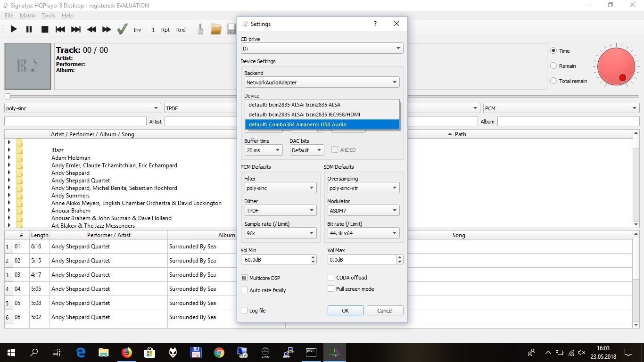644x362 pixels.
Task: Select bcm2835 ALSA device option
Action: pos(322,105)
